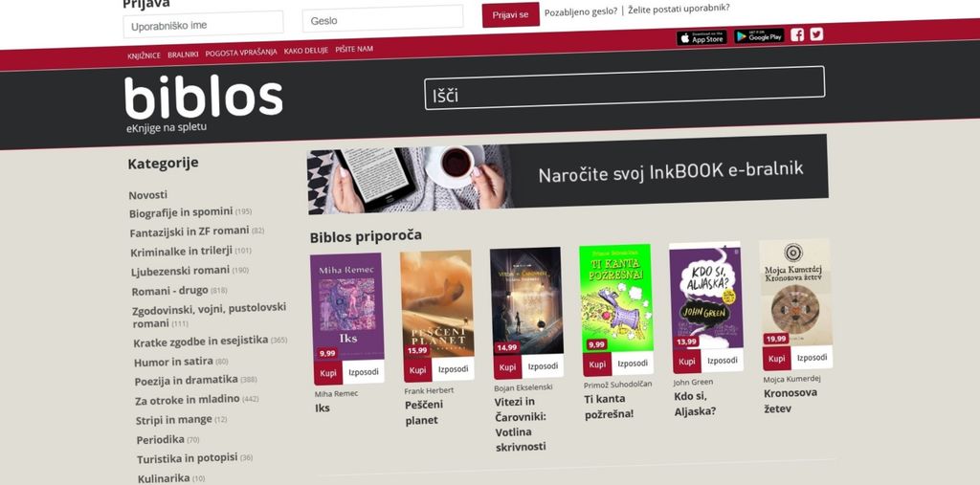Click the Geslo password field
The image size is (980, 485).
pos(383,19)
